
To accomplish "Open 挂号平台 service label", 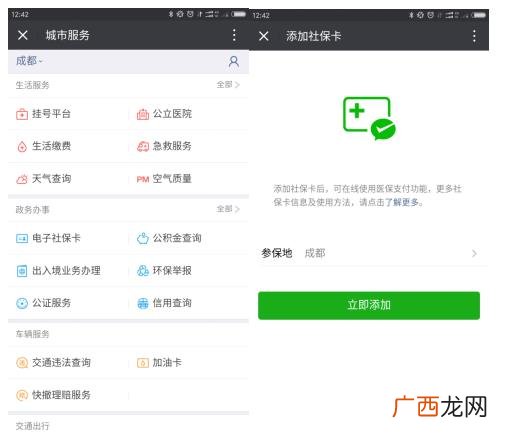I will 51,114.
